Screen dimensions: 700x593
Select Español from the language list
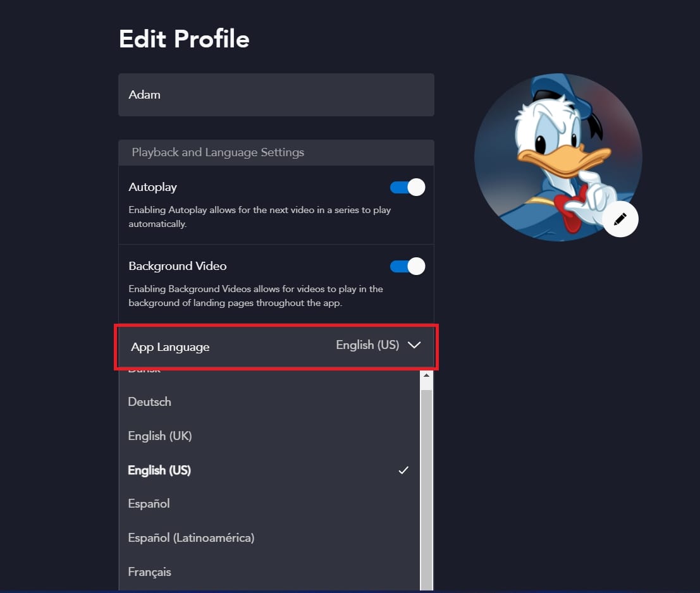click(x=149, y=504)
